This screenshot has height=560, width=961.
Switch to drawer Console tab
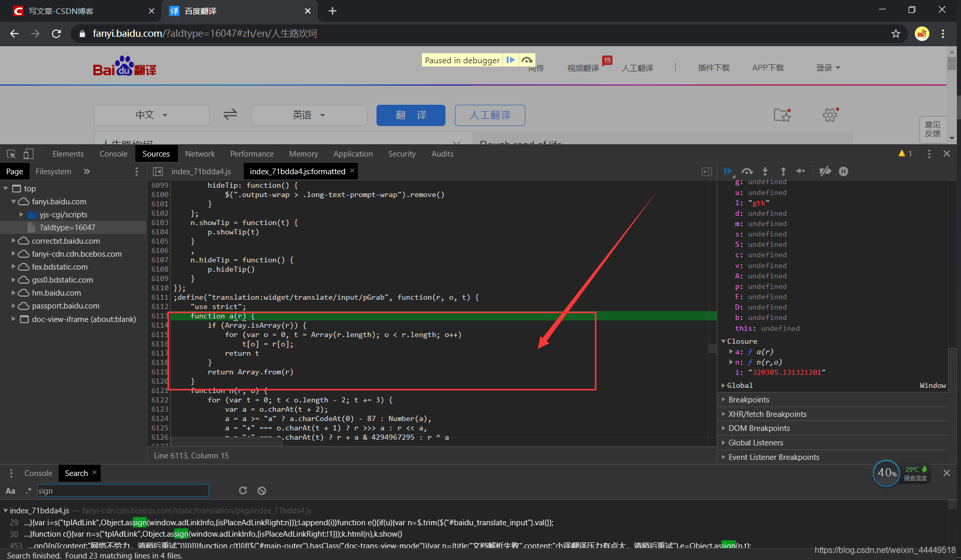click(38, 473)
